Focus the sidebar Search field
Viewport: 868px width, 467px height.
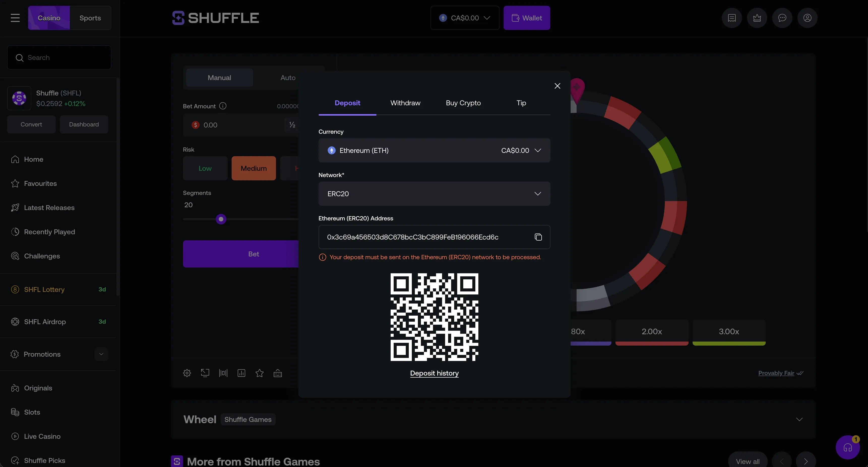pyautogui.click(x=59, y=58)
